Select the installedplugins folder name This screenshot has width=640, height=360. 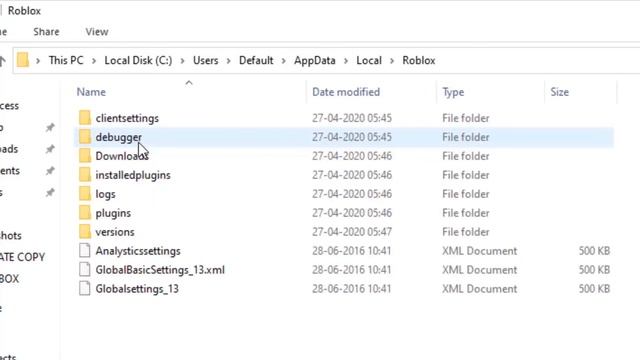click(x=133, y=175)
